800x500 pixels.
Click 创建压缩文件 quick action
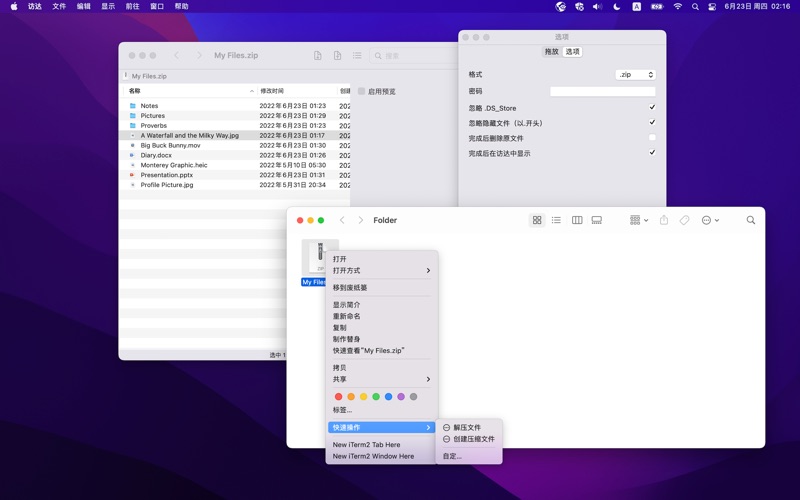[469, 439]
